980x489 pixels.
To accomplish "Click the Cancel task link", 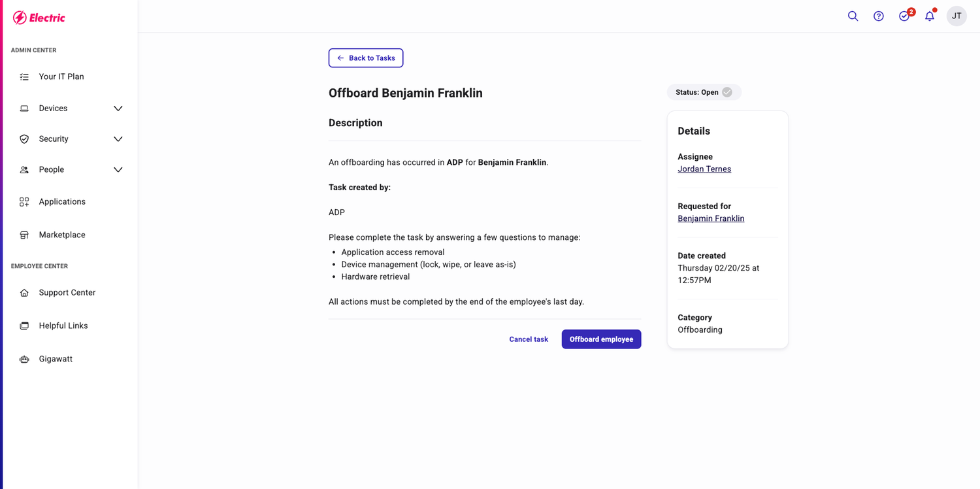I will 528,339.
